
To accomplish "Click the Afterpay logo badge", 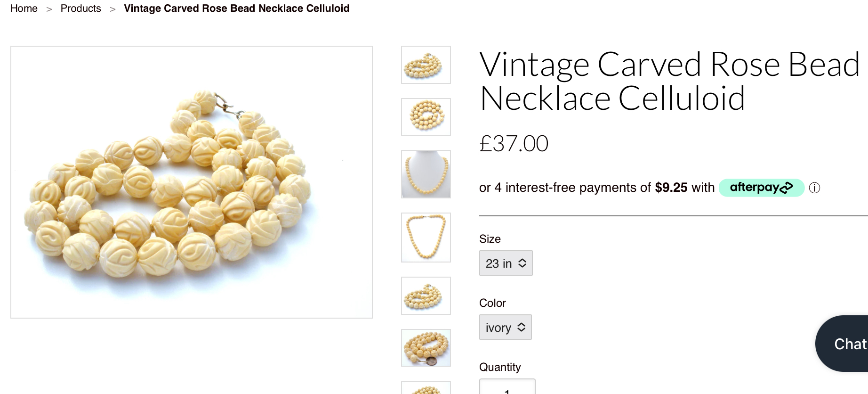I will pyautogui.click(x=761, y=188).
